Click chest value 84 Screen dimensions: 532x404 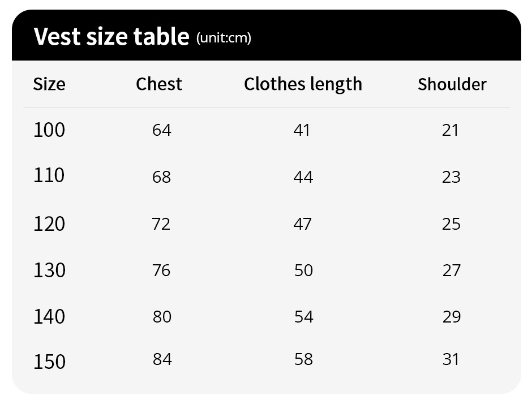point(162,359)
